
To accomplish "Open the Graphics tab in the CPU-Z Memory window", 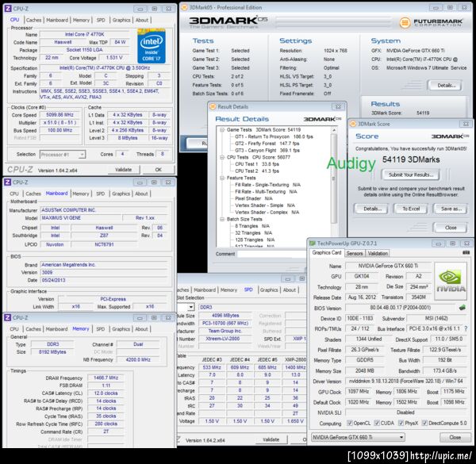I will (121, 329).
